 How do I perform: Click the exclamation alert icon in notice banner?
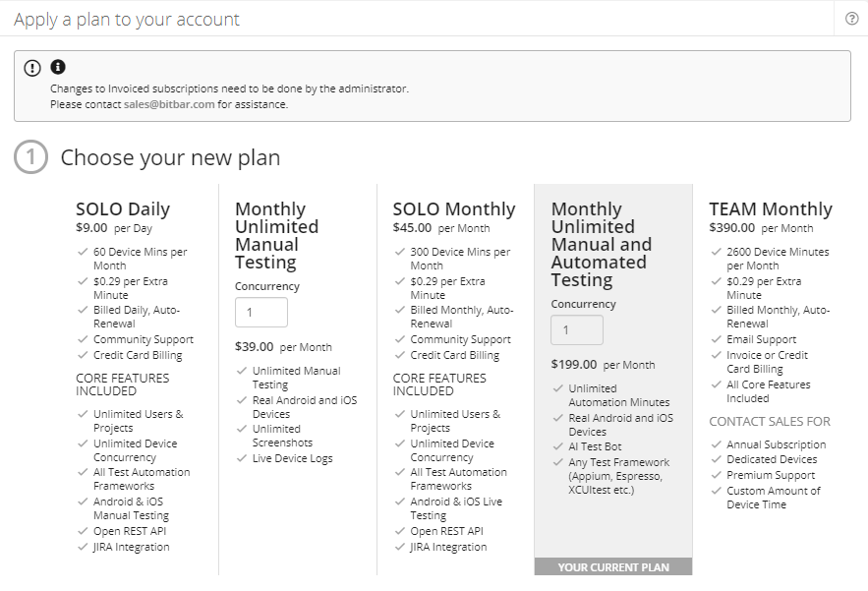[30, 66]
